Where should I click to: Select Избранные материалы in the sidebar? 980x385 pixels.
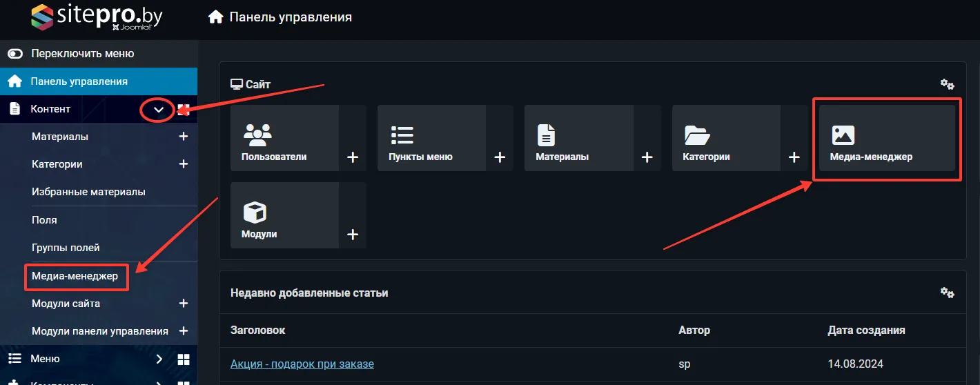(x=88, y=192)
